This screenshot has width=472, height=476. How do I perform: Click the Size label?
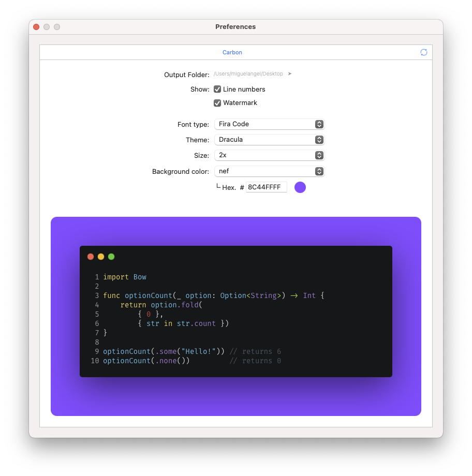pos(202,155)
